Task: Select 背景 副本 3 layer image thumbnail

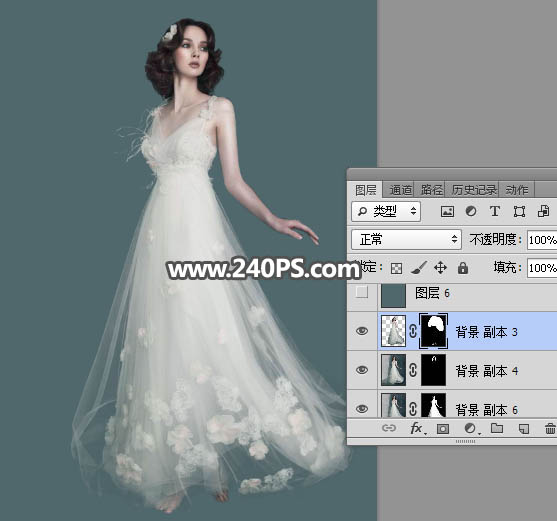Action: 393,331
